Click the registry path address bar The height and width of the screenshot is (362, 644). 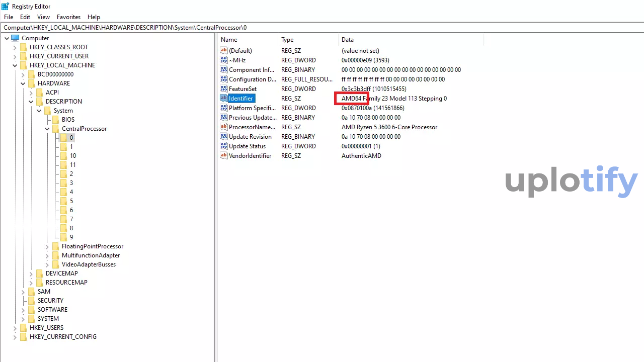(322, 28)
